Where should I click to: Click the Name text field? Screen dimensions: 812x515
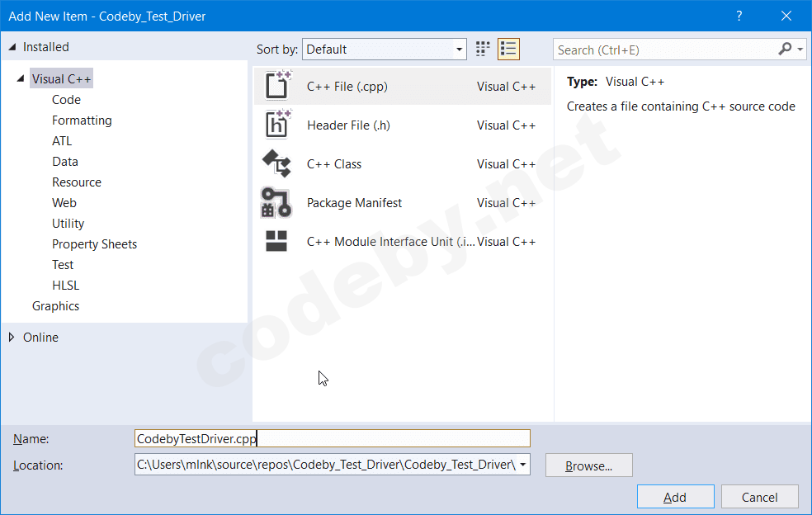(x=332, y=438)
